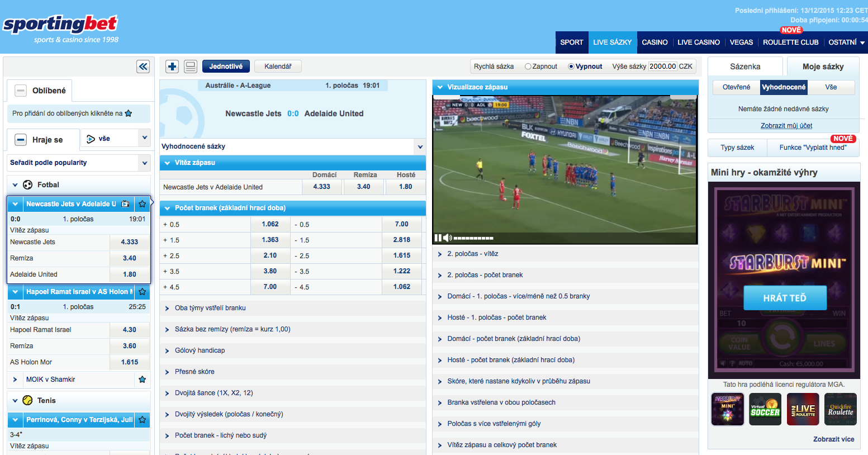
Task: Switch to Vyhodnocené bets filter
Action: click(784, 87)
